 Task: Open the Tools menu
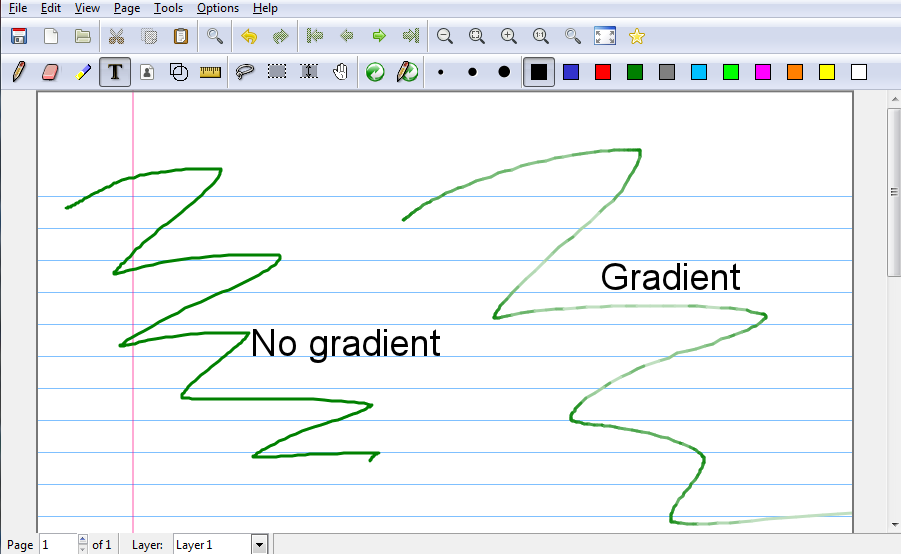168,8
